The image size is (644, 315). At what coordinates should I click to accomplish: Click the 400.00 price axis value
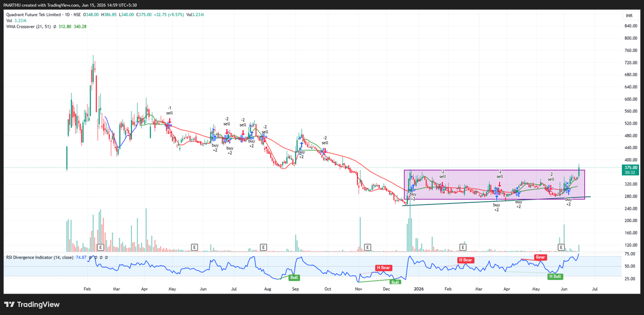[631, 160]
